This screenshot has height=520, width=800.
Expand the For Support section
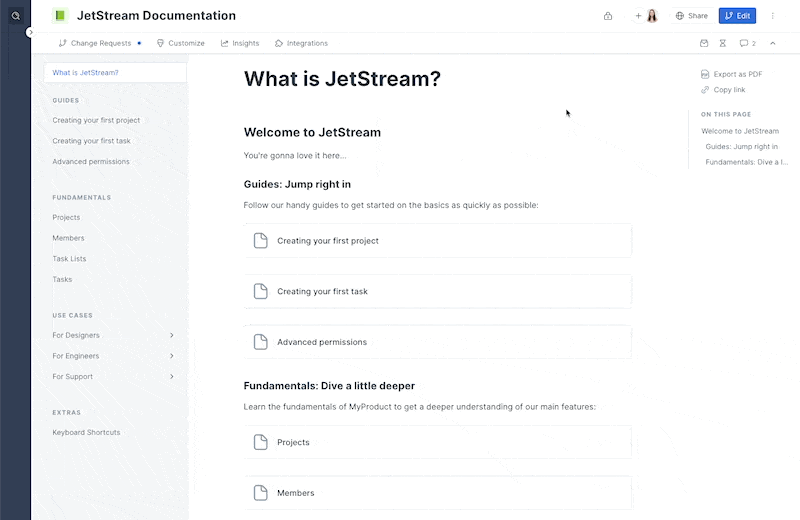[x=172, y=377]
